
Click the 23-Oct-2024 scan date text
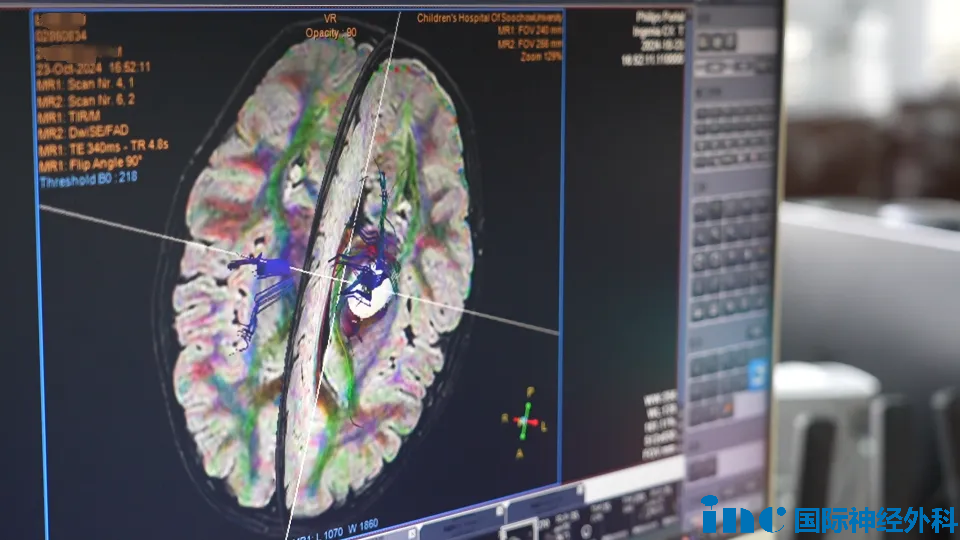[64, 67]
